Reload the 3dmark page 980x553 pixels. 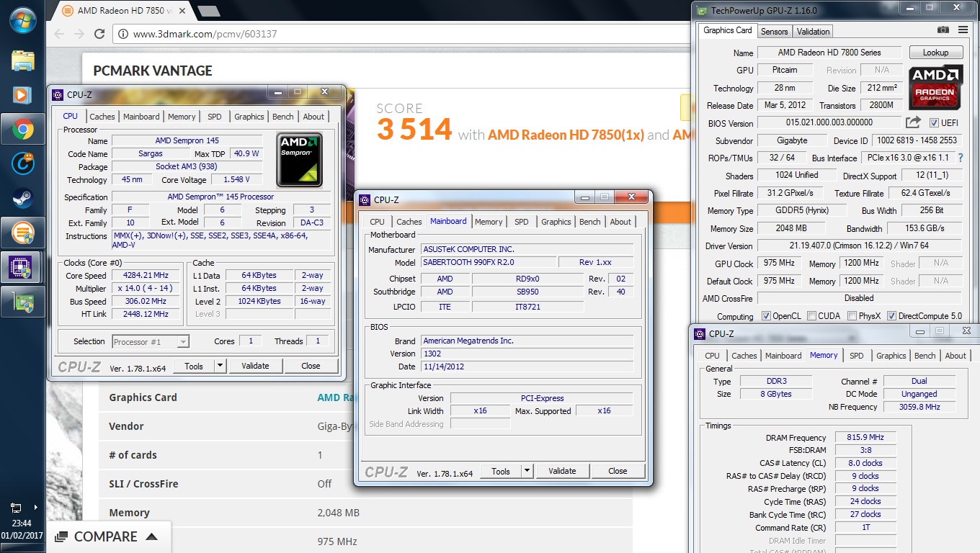(x=99, y=34)
